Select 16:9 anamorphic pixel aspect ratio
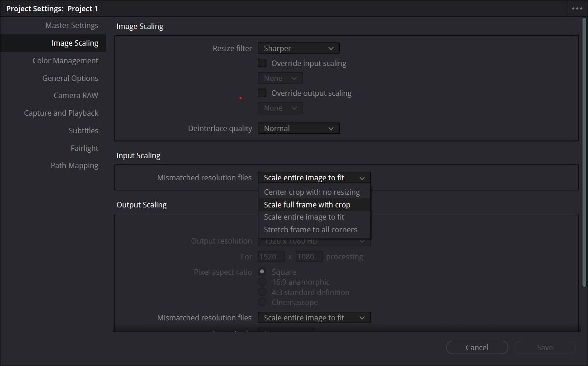The width and height of the screenshot is (588, 366). point(262,282)
